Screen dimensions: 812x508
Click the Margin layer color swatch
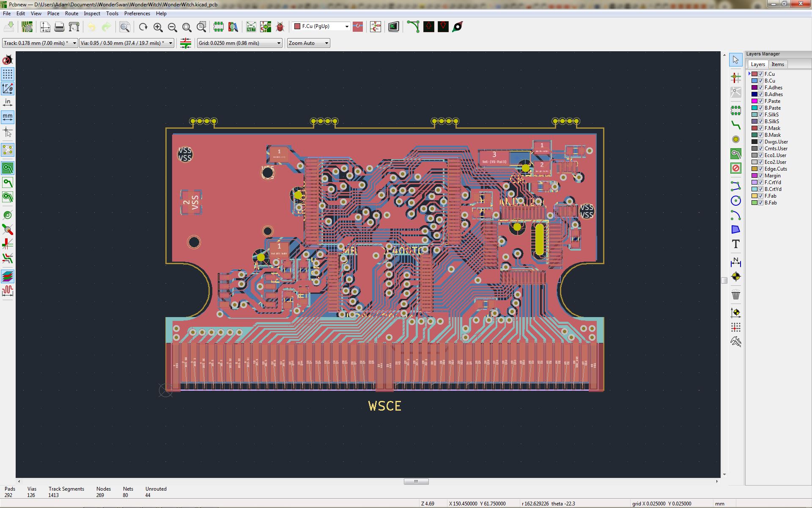(754, 176)
